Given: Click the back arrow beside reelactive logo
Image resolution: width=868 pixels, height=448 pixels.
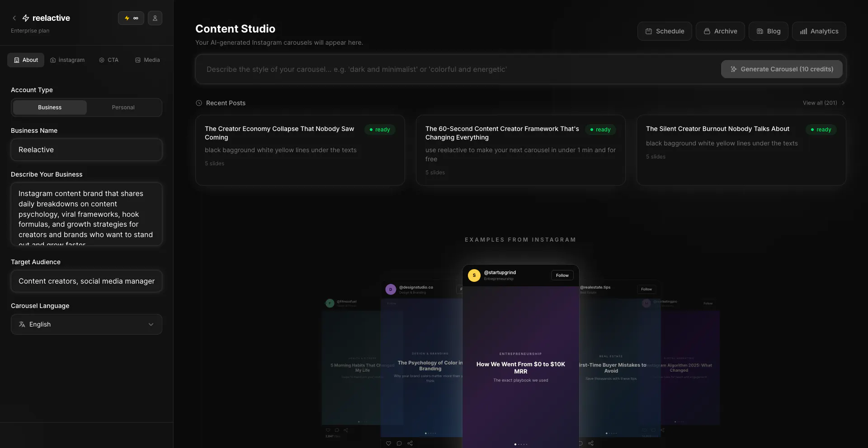Looking at the screenshot, I should (14, 18).
